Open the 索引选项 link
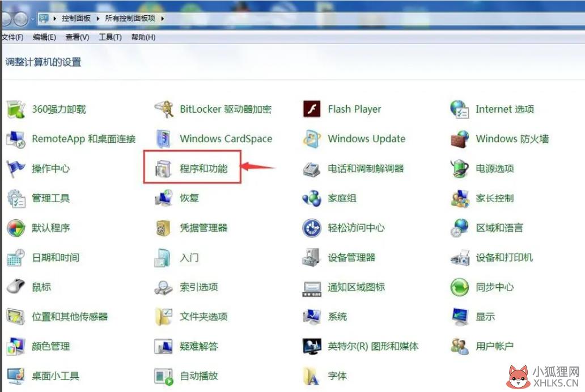This screenshot has height=392, width=585. coord(199,287)
